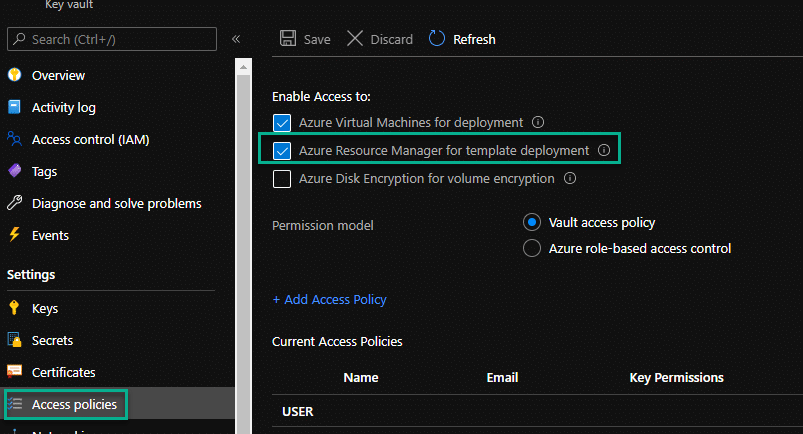
Task: Click the Email column header
Action: click(502, 378)
